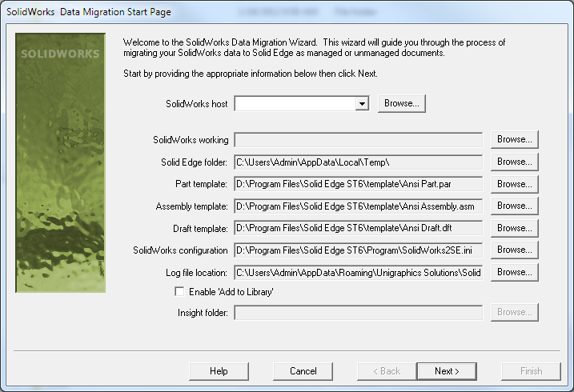Browse for Log file location
Screen dimensions: 574x392
tap(514, 272)
